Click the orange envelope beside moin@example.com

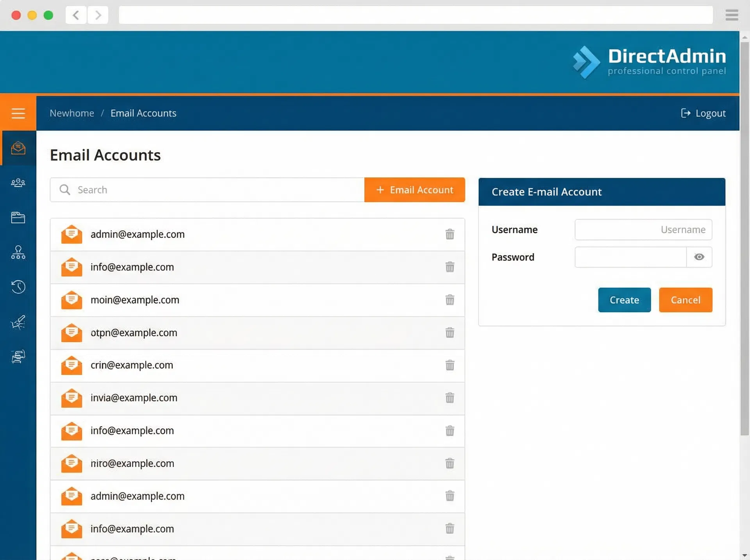pos(71,300)
